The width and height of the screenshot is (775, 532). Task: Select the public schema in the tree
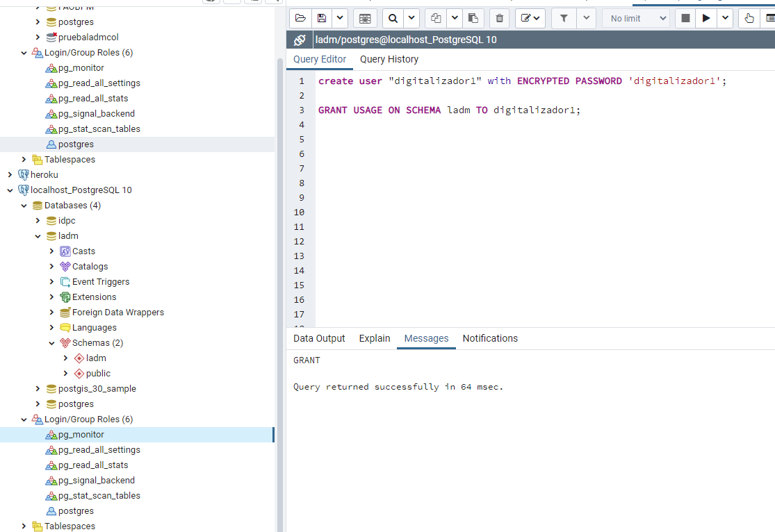pyautogui.click(x=97, y=373)
